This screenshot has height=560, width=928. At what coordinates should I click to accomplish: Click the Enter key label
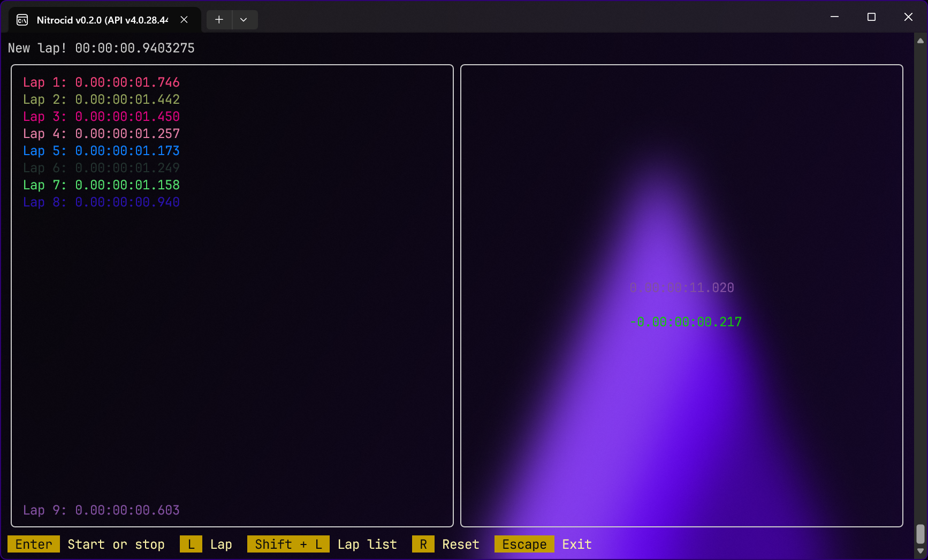click(x=34, y=544)
